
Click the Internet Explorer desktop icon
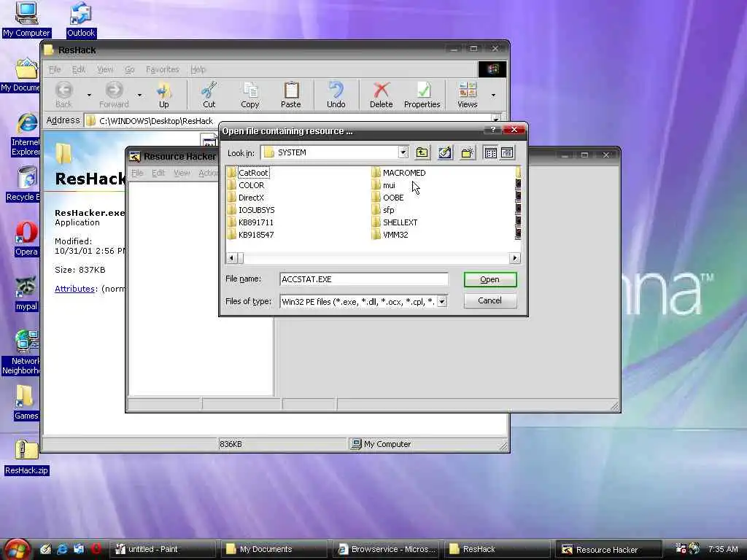(26, 135)
